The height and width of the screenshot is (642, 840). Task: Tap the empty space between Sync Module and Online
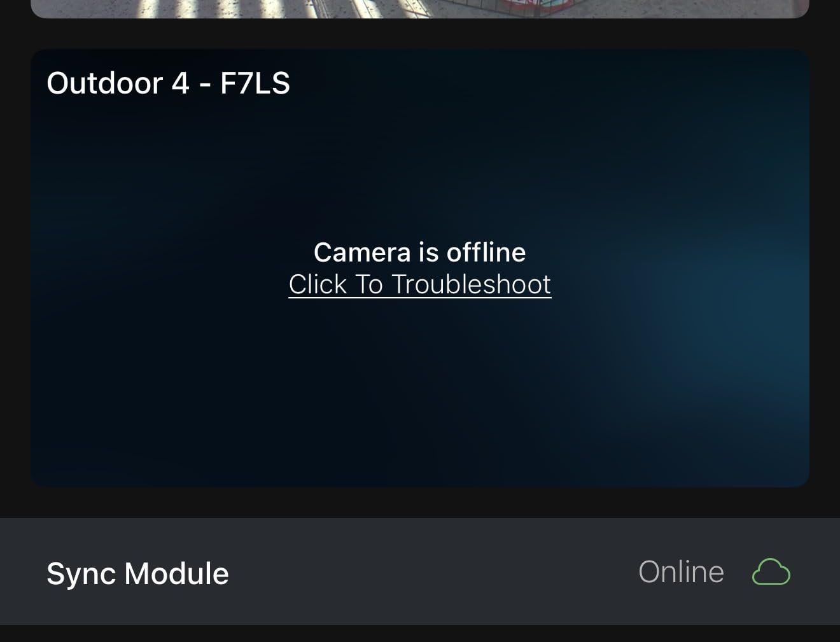point(433,571)
